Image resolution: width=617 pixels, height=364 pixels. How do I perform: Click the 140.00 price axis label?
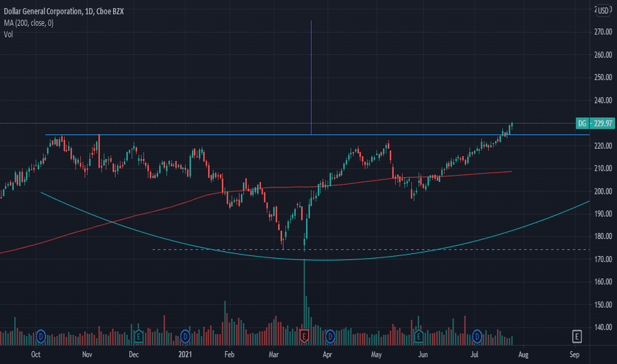pos(603,327)
